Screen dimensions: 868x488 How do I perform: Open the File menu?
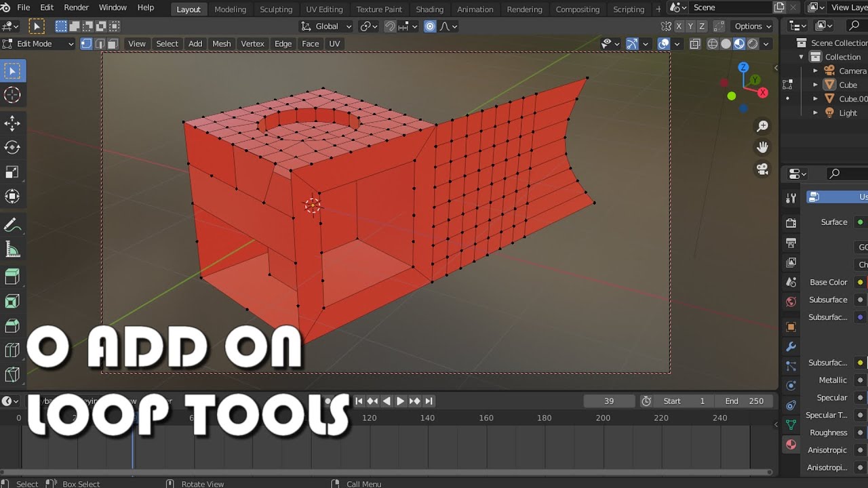pos(23,7)
